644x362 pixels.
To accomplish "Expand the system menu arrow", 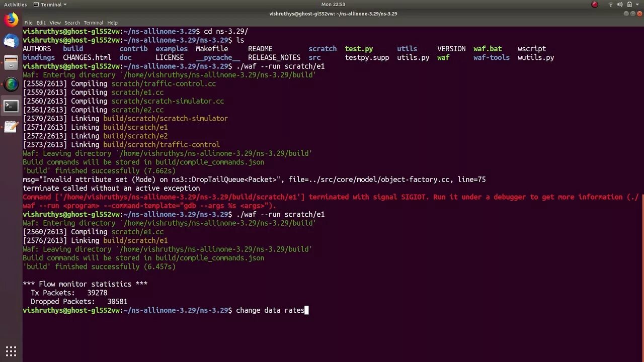I will click(x=637, y=5).
